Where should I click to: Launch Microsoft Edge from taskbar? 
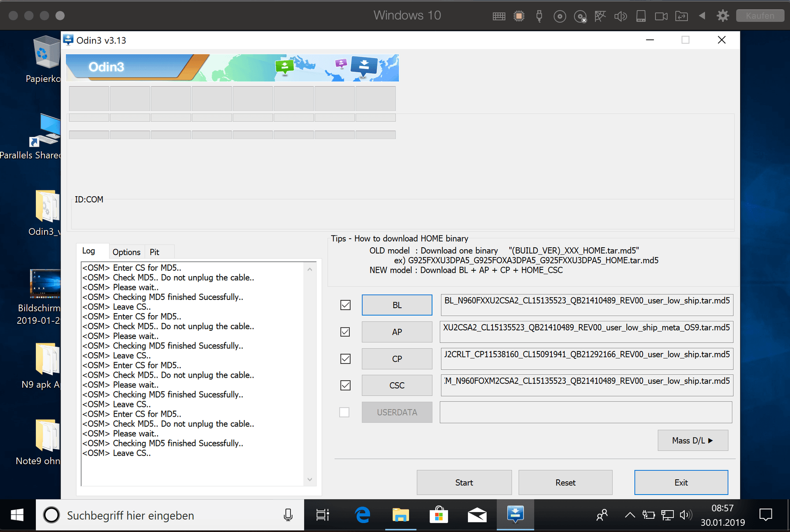362,515
